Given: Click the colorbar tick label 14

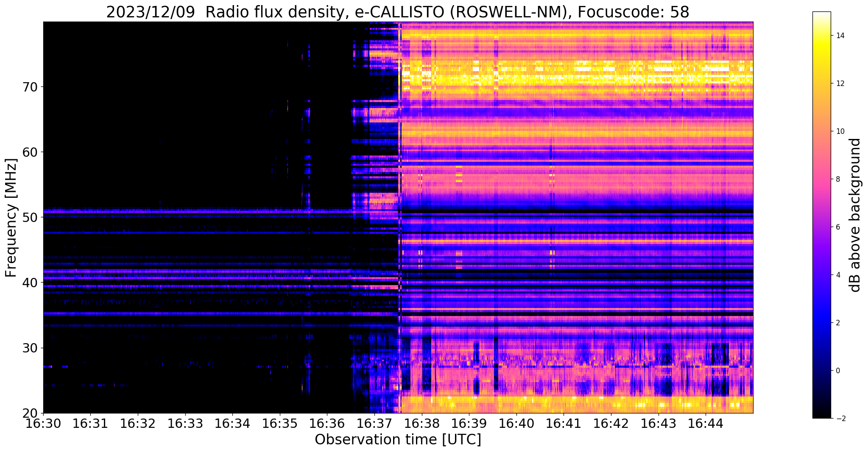Looking at the screenshot, I should (x=840, y=36).
